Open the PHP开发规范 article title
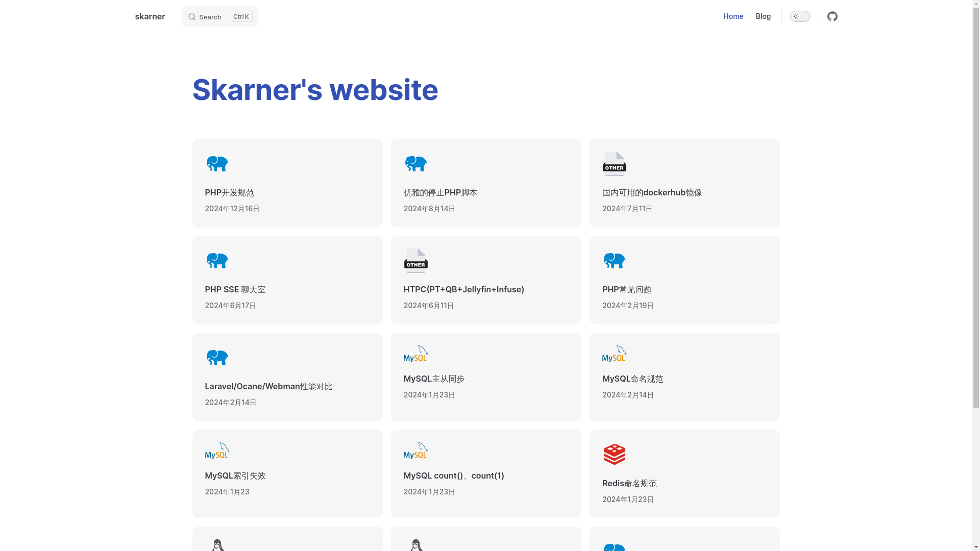 tap(229, 192)
